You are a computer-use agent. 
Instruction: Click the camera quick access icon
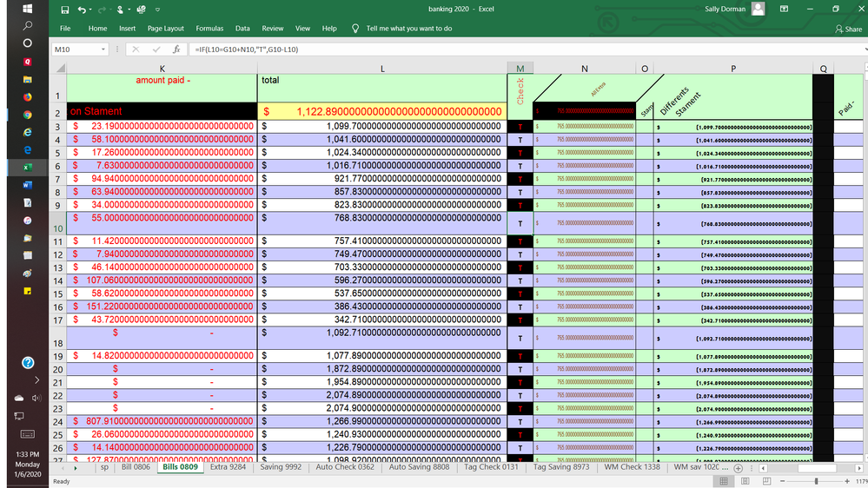(x=141, y=10)
